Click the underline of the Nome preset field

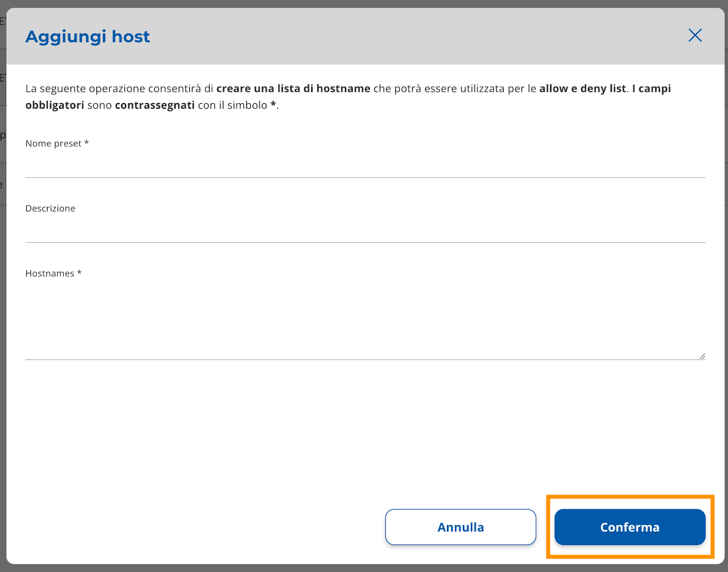point(365,177)
